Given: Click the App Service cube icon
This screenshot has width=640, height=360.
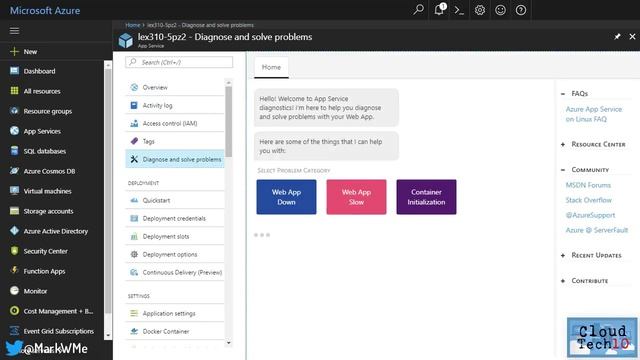Looking at the screenshot, I should pyautogui.click(x=126, y=40).
